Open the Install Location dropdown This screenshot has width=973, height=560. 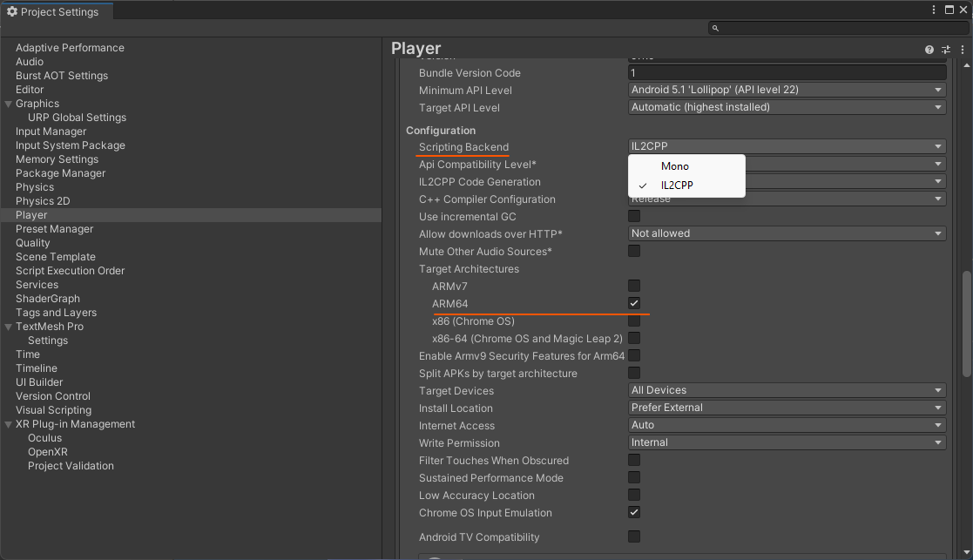pos(787,408)
